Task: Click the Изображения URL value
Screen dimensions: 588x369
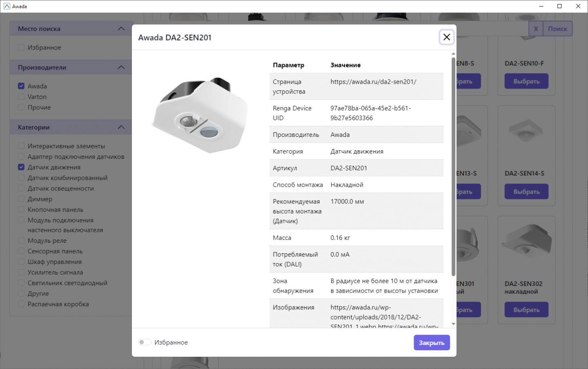Action: [384, 317]
